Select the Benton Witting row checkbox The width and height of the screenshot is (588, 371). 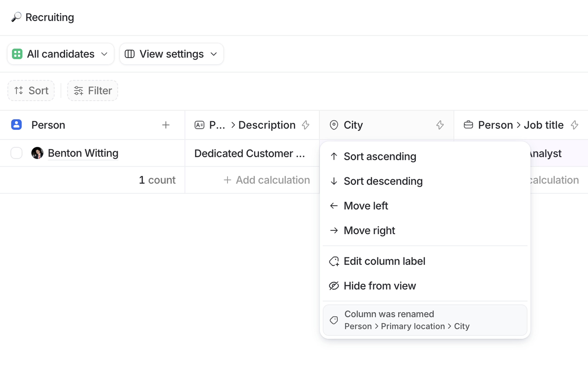pyautogui.click(x=16, y=153)
